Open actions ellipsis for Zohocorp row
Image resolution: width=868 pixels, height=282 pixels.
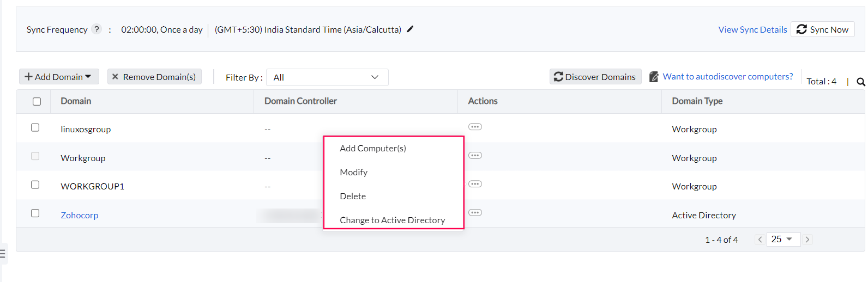[475, 213]
